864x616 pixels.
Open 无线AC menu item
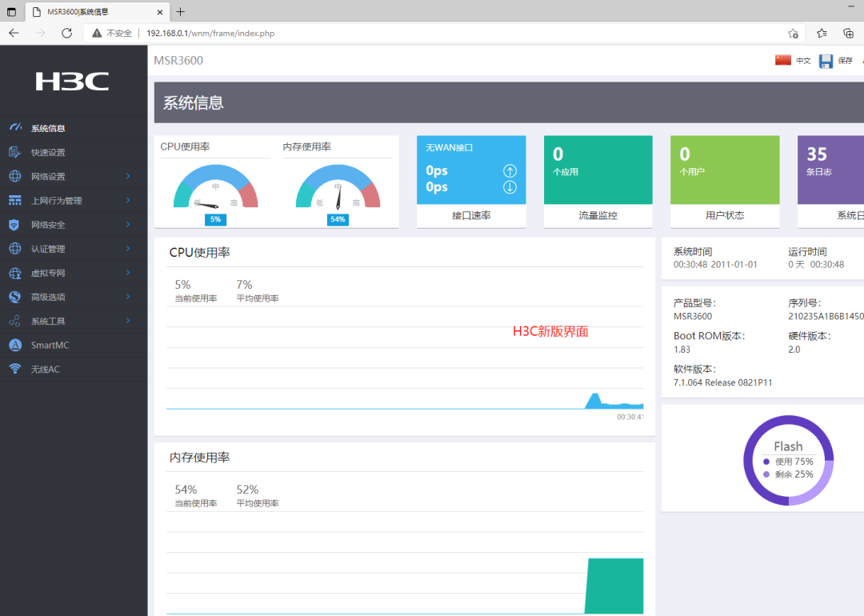74,369
